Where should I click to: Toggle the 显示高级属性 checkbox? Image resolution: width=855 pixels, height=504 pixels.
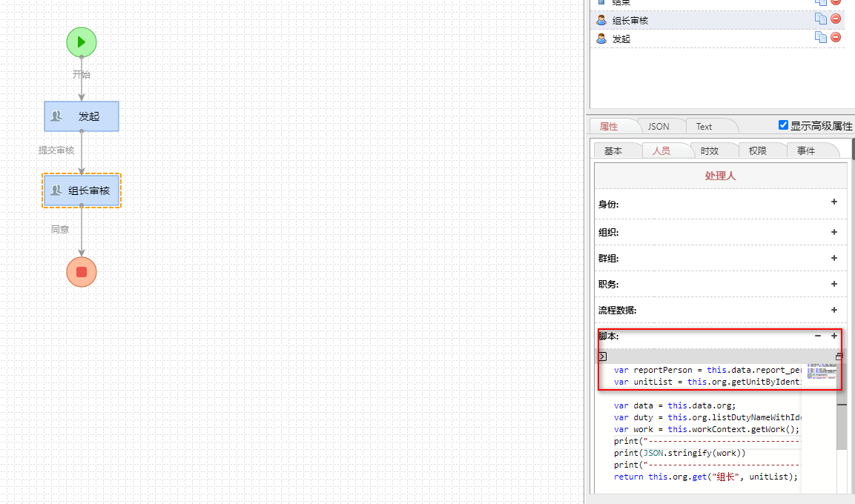pos(784,125)
